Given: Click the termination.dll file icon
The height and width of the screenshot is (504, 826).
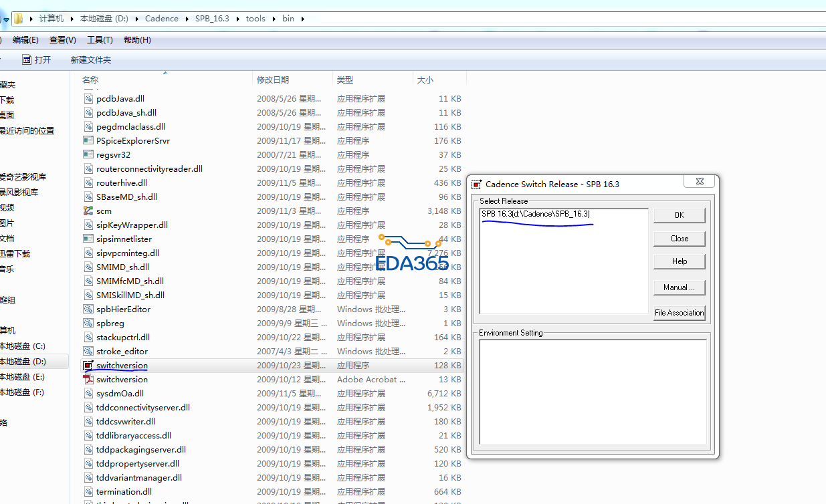Looking at the screenshot, I should coord(88,491).
